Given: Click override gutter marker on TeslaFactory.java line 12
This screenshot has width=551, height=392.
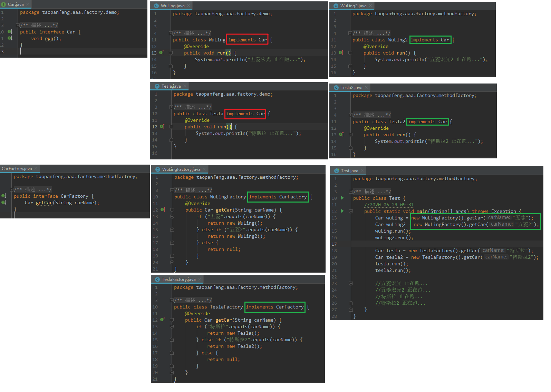Looking at the screenshot, I should [163, 320].
